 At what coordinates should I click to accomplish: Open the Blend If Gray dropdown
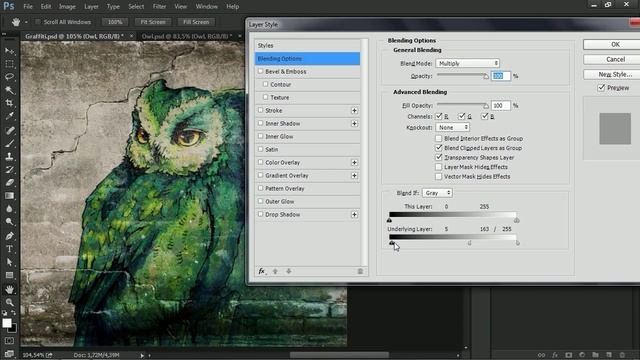[x=437, y=193]
